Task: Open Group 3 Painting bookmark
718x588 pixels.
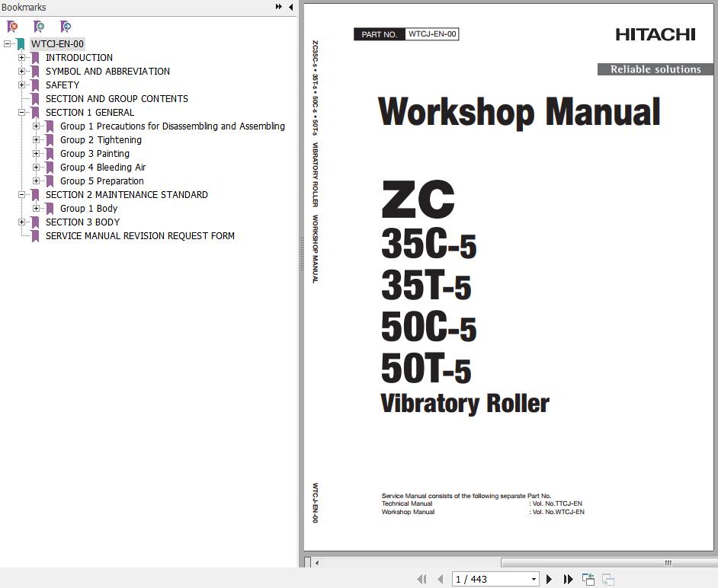Action: (95, 154)
